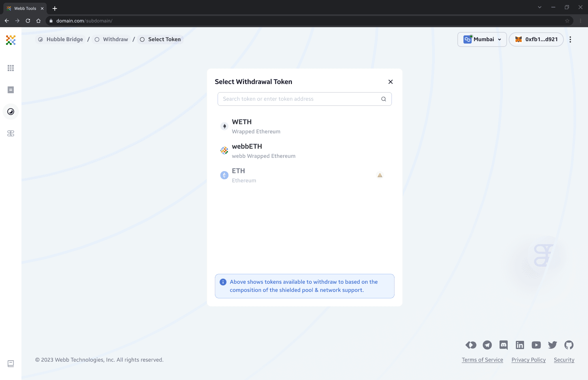Click the webbETH token icon
The width and height of the screenshot is (588, 380).
[x=224, y=151]
